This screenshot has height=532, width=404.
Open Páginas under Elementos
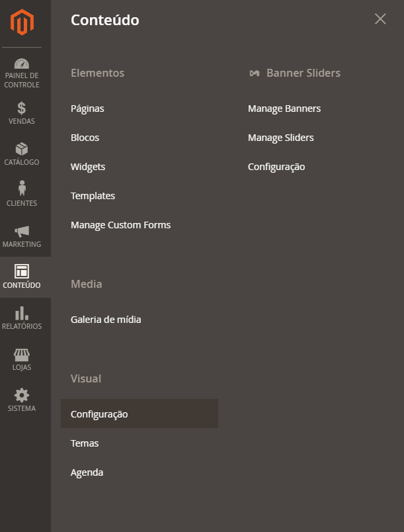coord(87,109)
